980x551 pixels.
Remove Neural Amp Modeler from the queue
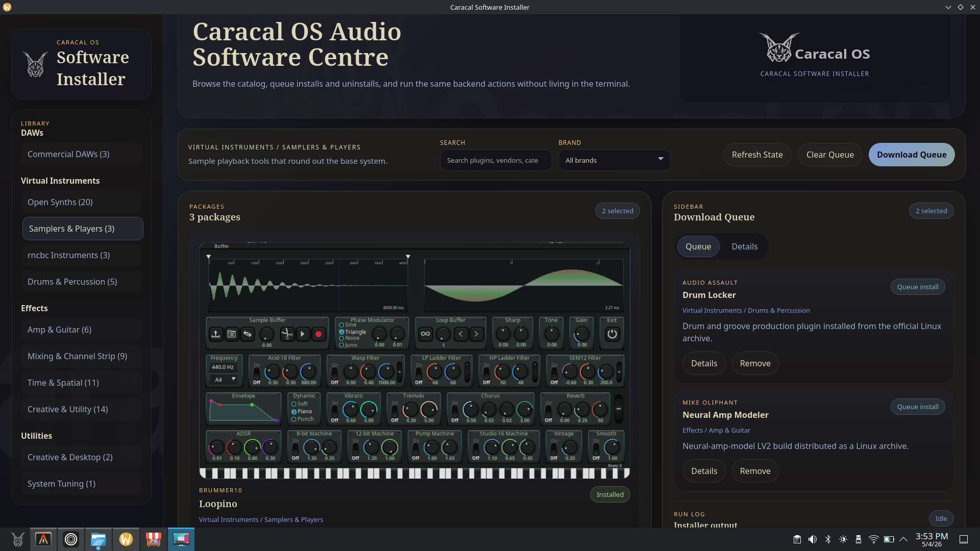tap(755, 471)
